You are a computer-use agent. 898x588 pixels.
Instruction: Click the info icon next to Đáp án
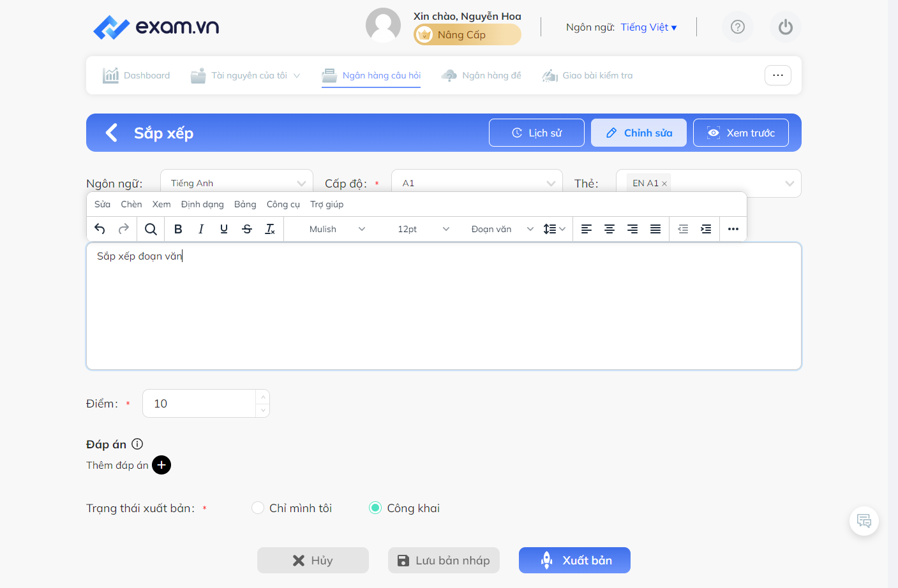point(137,444)
